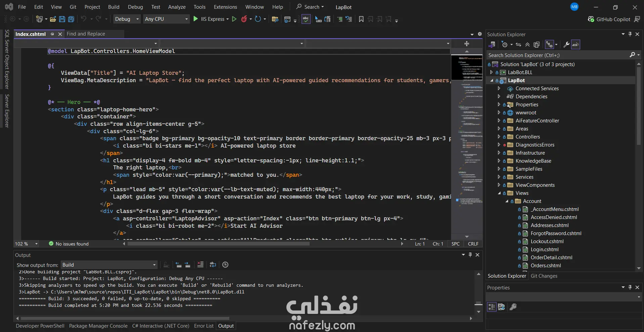Open the Show output from Build dropdown
This screenshot has width=644, height=332.
point(109,265)
